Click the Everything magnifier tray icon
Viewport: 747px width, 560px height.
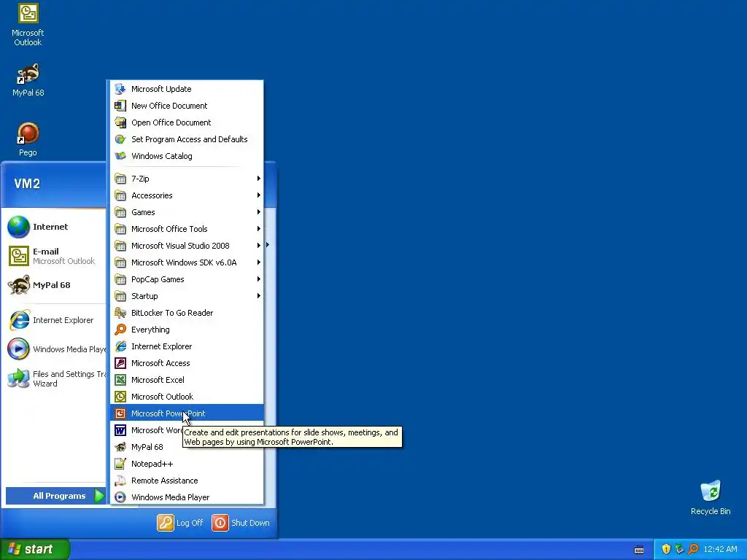tap(693, 549)
